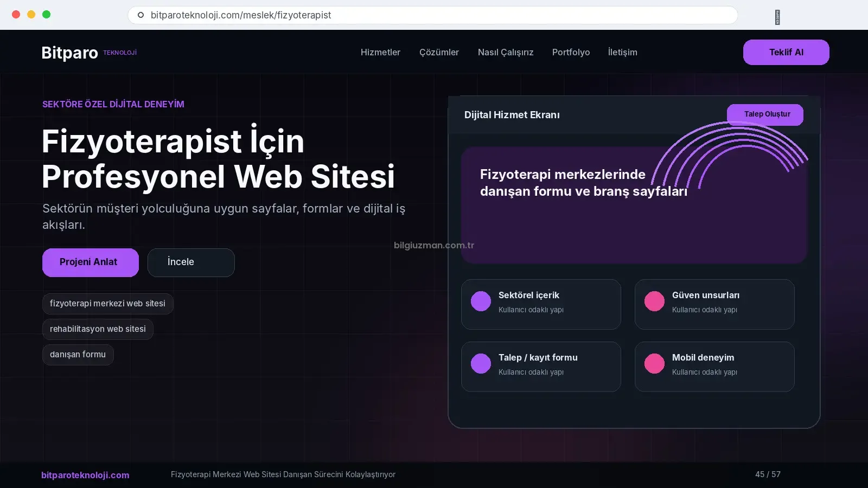Go to Nasıl Çalışırız section

(x=506, y=52)
